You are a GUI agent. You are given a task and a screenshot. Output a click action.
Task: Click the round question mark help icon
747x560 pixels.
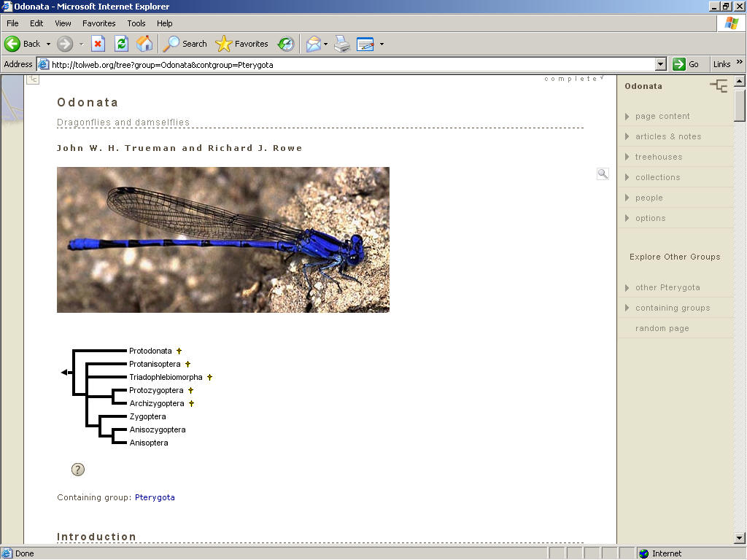tap(78, 470)
